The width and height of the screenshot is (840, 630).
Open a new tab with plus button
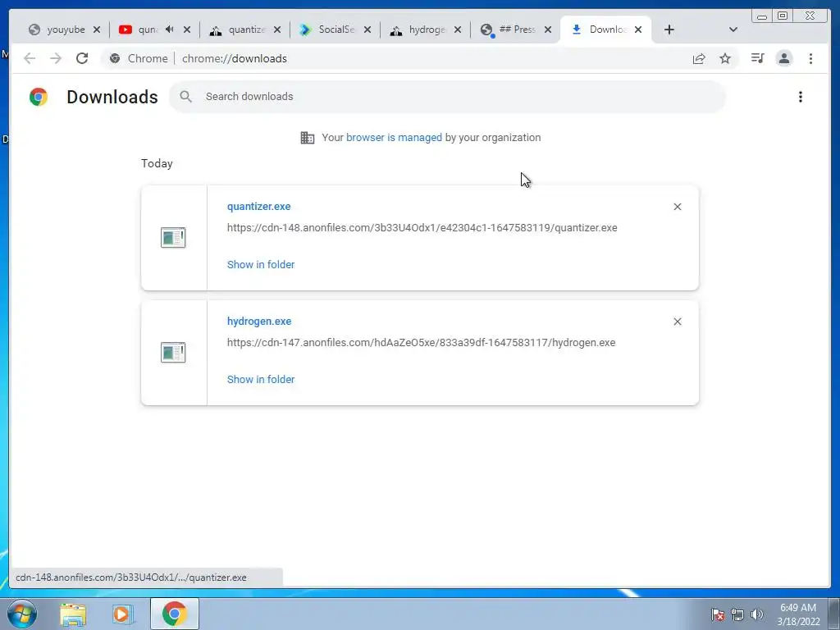(669, 30)
